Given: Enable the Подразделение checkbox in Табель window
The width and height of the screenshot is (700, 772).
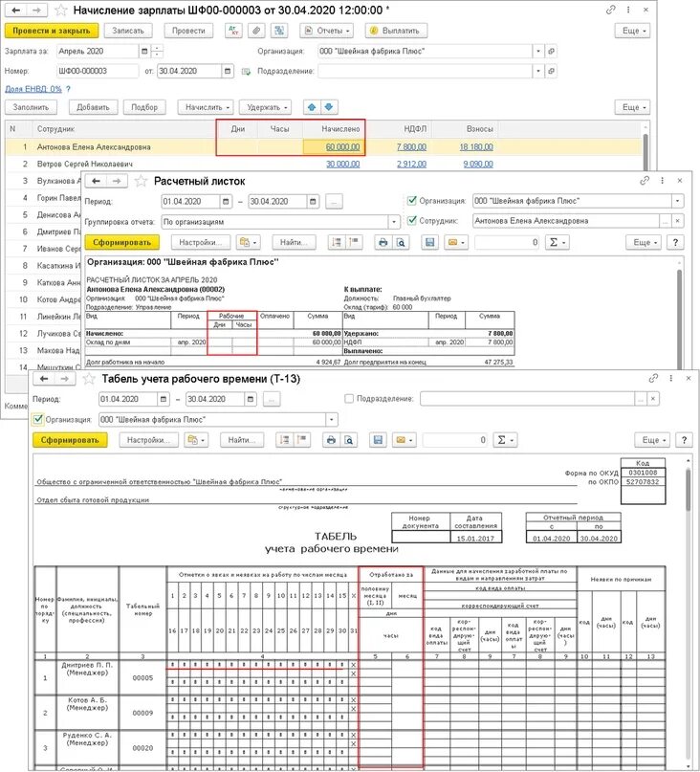Looking at the screenshot, I should coord(349,399).
